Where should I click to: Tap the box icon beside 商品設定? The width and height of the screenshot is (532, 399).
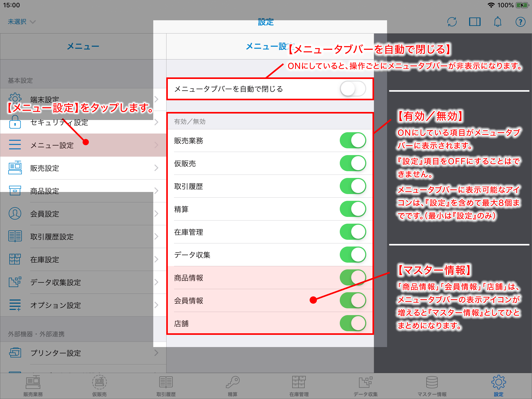pos(15,190)
